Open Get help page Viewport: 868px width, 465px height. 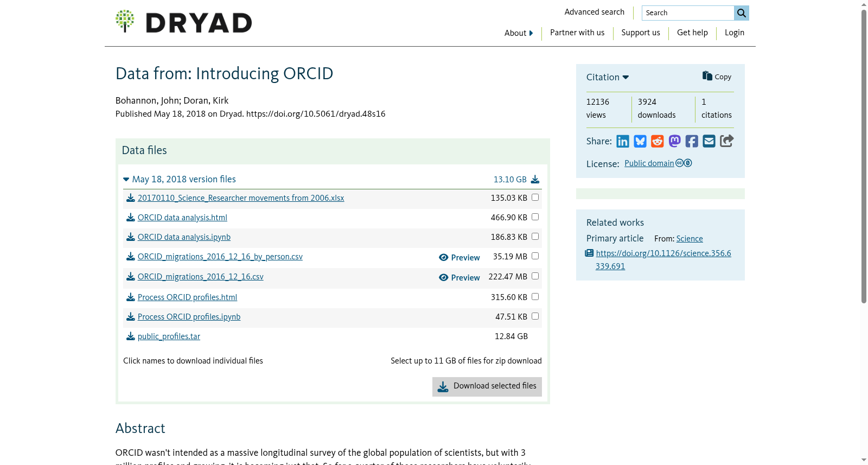(x=692, y=33)
